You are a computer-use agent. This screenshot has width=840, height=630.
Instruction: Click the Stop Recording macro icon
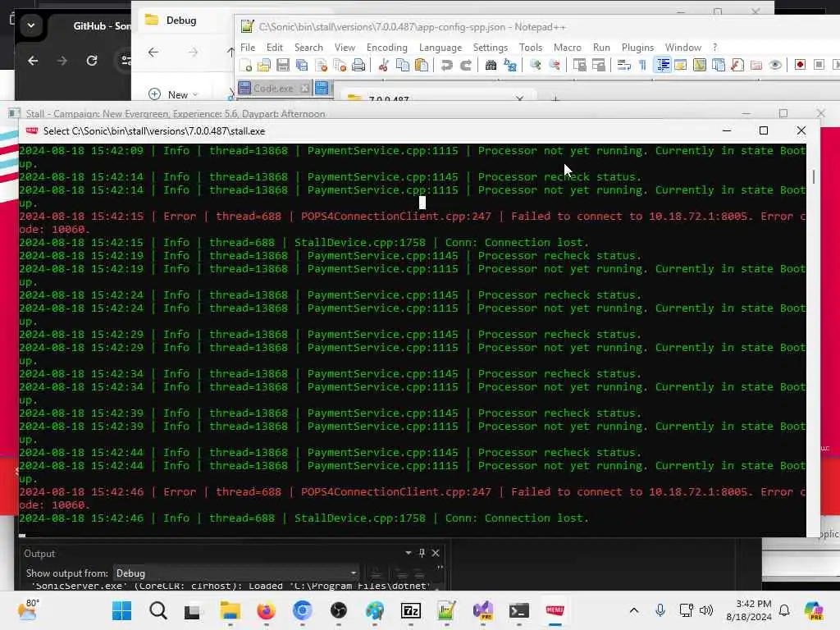coord(819,65)
